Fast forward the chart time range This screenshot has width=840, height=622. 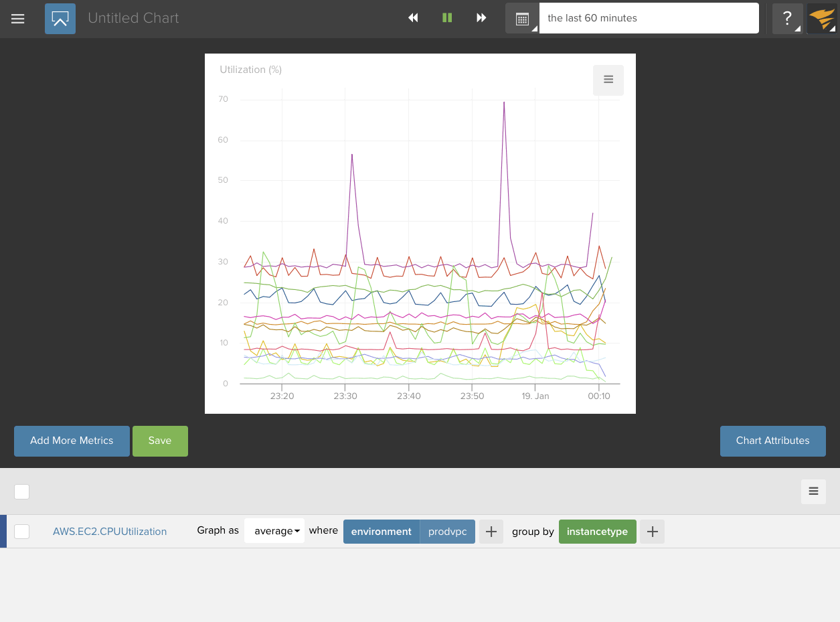click(x=481, y=18)
